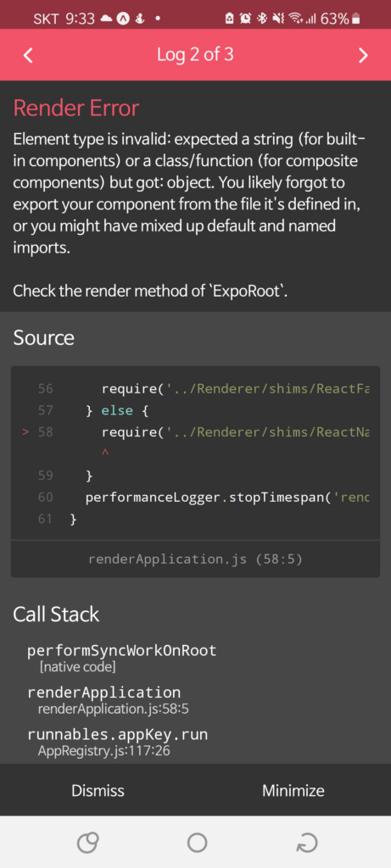Screen dimensions: 391x868
Task: Tap the alarm clock status icon
Action: click(x=245, y=19)
